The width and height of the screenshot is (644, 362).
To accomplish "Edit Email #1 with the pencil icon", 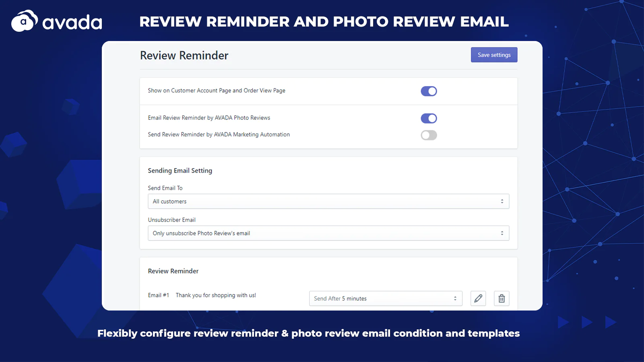I will coord(478,298).
